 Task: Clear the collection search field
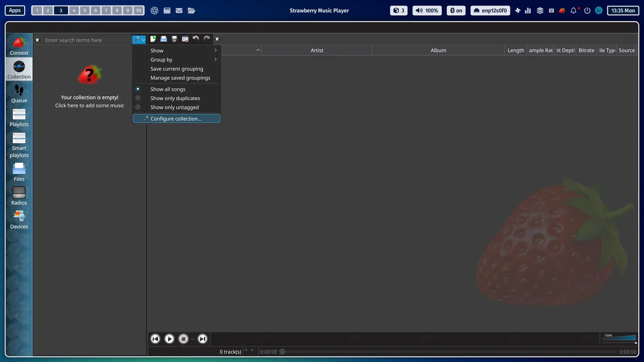[x=37, y=40]
